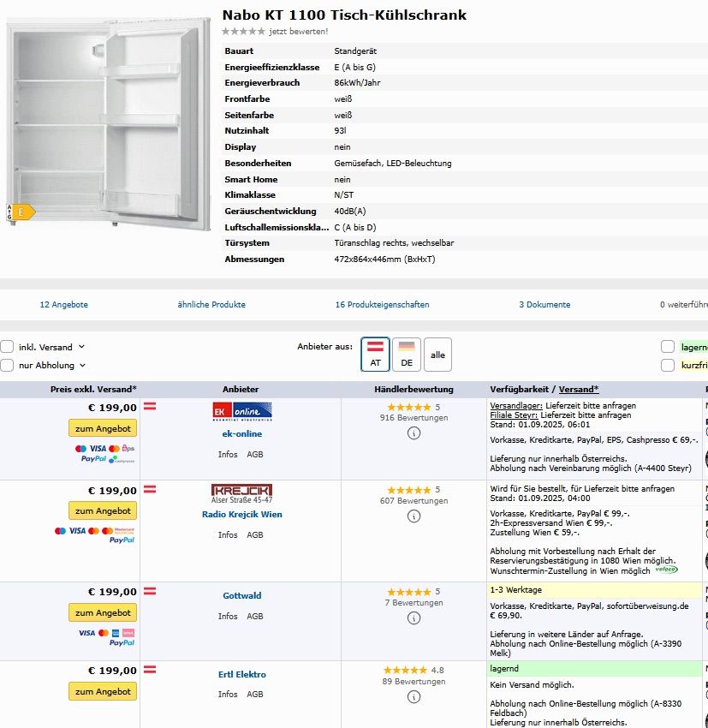Open AGB for Gottwald

255,616
